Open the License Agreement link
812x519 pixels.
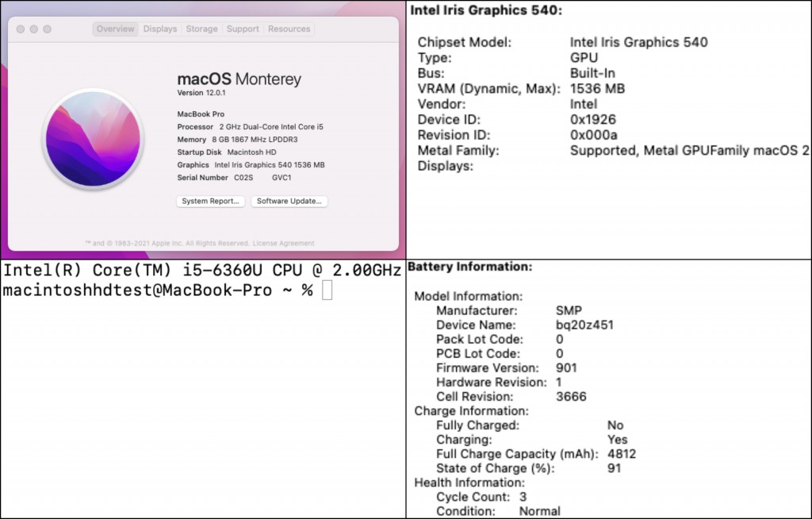[x=283, y=243]
